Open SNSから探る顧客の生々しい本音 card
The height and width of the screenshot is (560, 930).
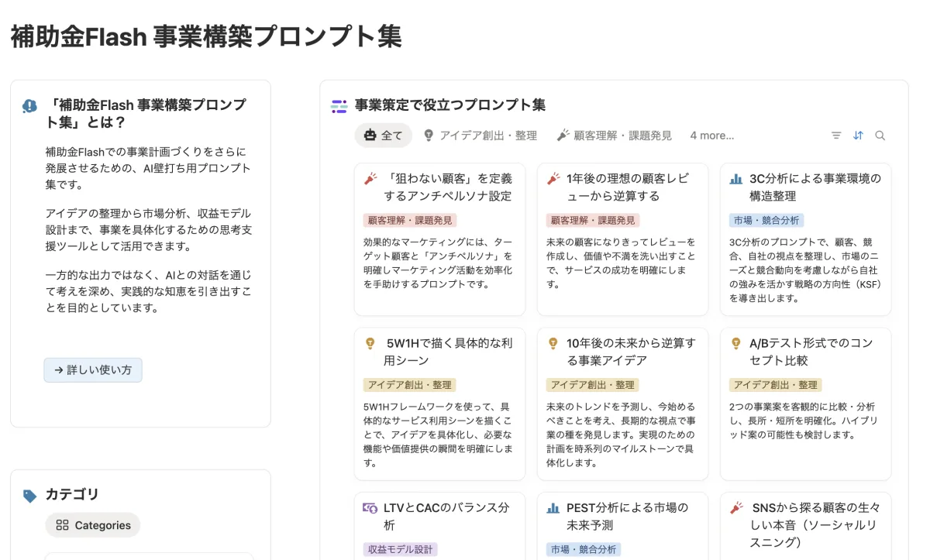pos(805,526)
